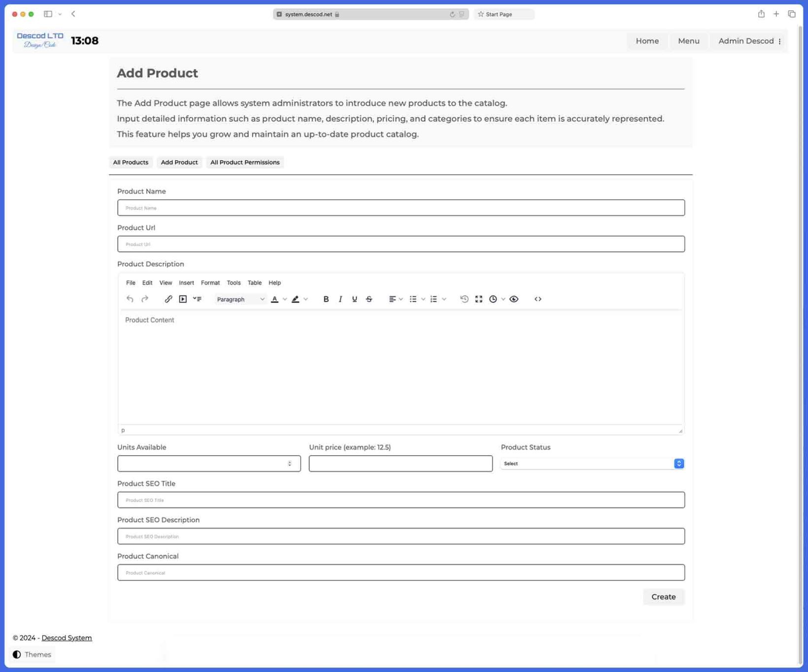Click inside the Product Content editor area
Screen dimensions: 808x672
[x=401, y=367]
